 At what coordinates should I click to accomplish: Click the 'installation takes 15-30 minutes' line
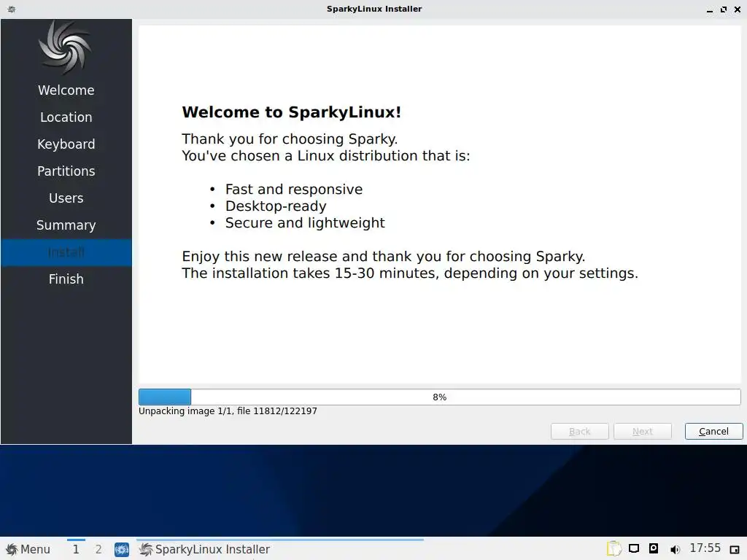410,273
